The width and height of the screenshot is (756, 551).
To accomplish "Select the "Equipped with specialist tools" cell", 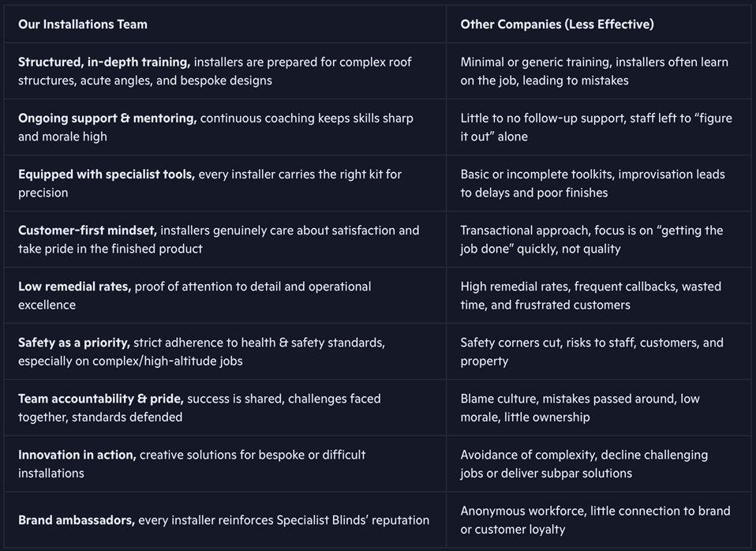I will click(x=210, y=183).
